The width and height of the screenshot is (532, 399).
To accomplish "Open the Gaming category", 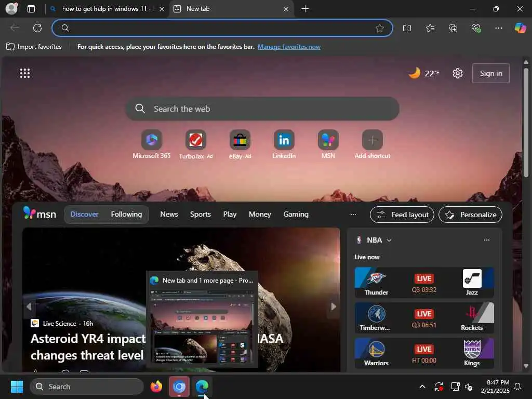I will [x=296, y=215].
